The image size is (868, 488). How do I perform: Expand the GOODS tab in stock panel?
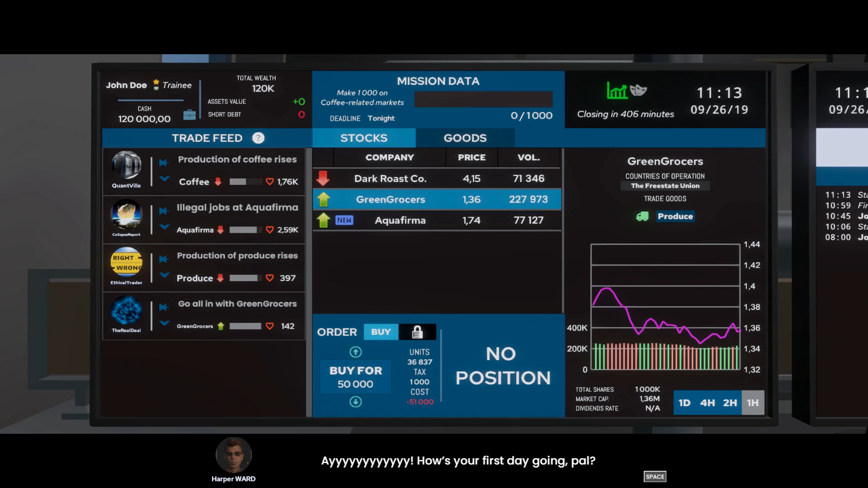(x=464, y=138)
